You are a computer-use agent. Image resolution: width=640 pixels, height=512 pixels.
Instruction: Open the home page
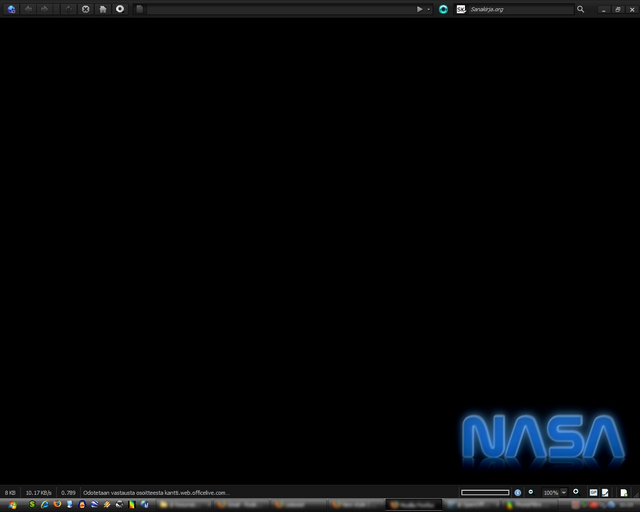click(103, 9)
